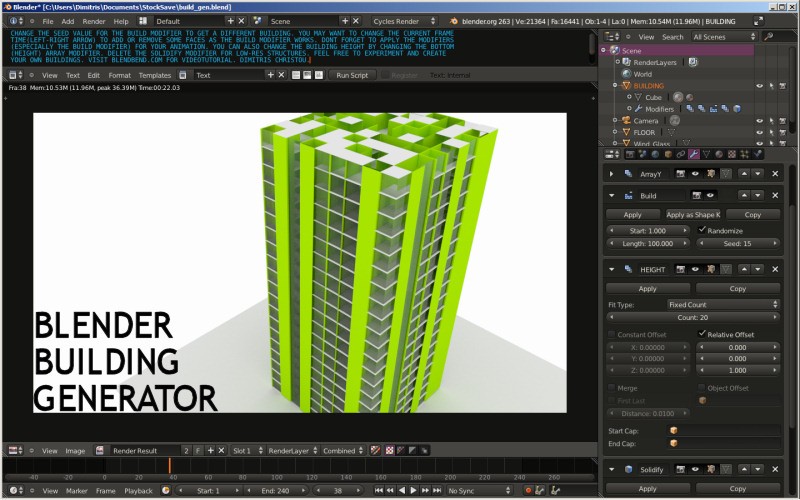Open the All Scenes outliner filter dropdown
The width and height of the screenshot is (800, 500).
(723, 37)
